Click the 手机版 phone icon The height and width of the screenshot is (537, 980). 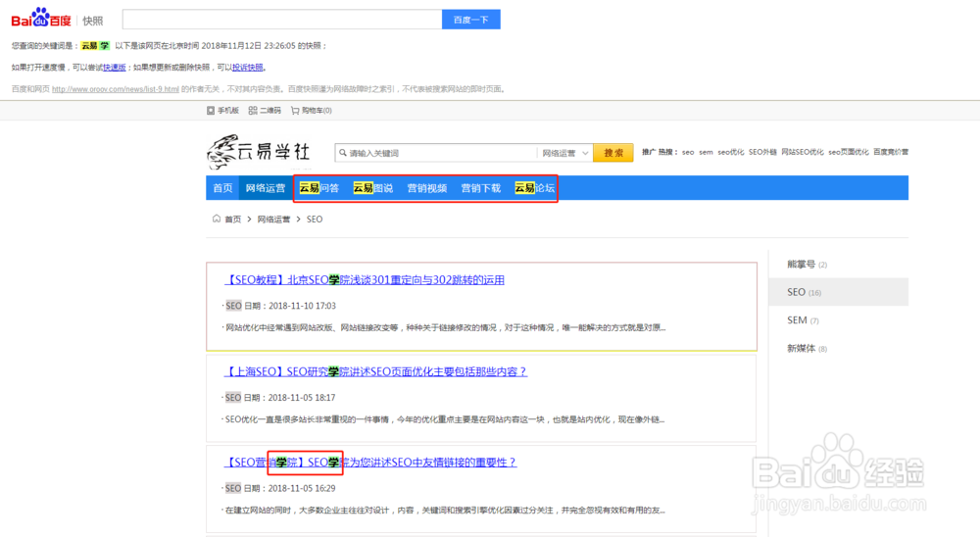211,111
